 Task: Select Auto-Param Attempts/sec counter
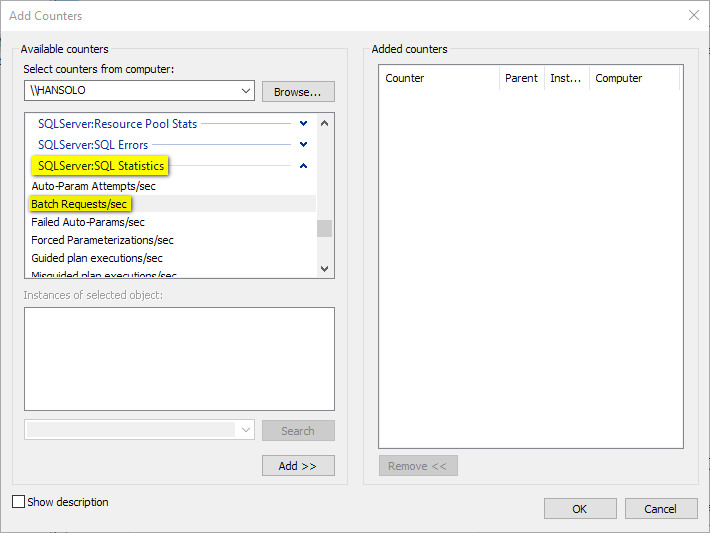click(x=94, y=186)
